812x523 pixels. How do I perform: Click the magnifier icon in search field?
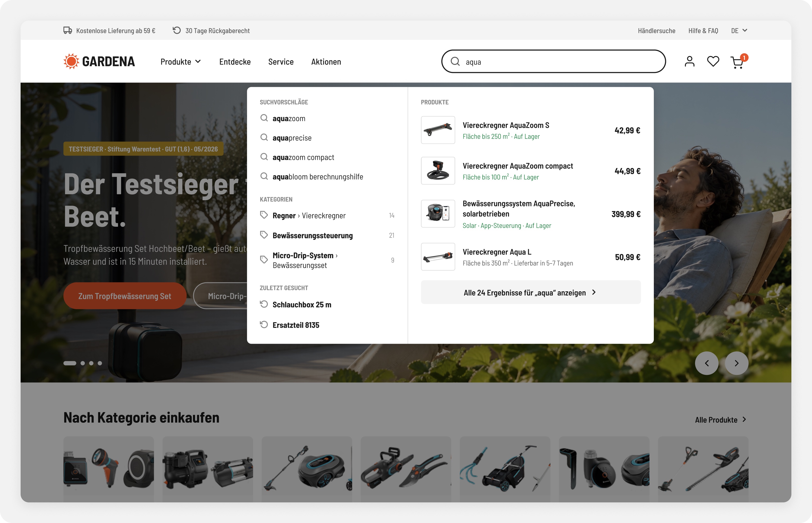[455, 62]
